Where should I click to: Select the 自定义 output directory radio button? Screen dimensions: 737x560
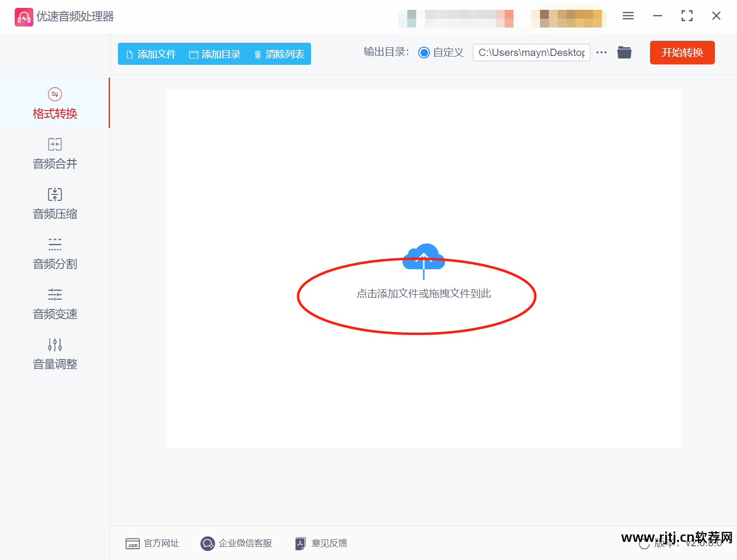tap(424, 53)
